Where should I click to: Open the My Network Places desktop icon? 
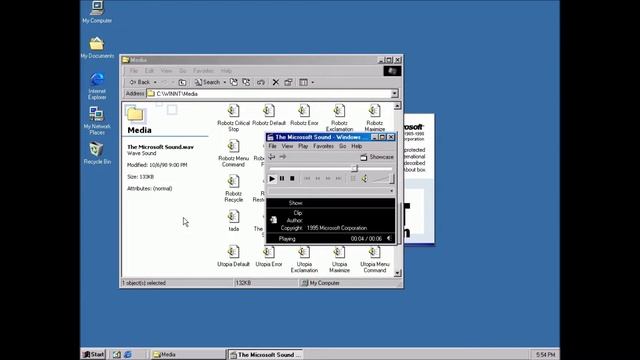[x=97, y=121]
